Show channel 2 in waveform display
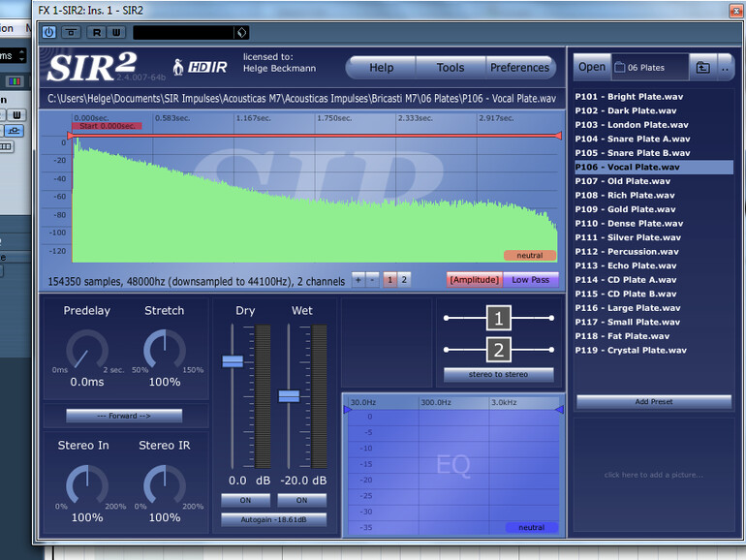This screenshot has height=560, width=746. [404, 280]
